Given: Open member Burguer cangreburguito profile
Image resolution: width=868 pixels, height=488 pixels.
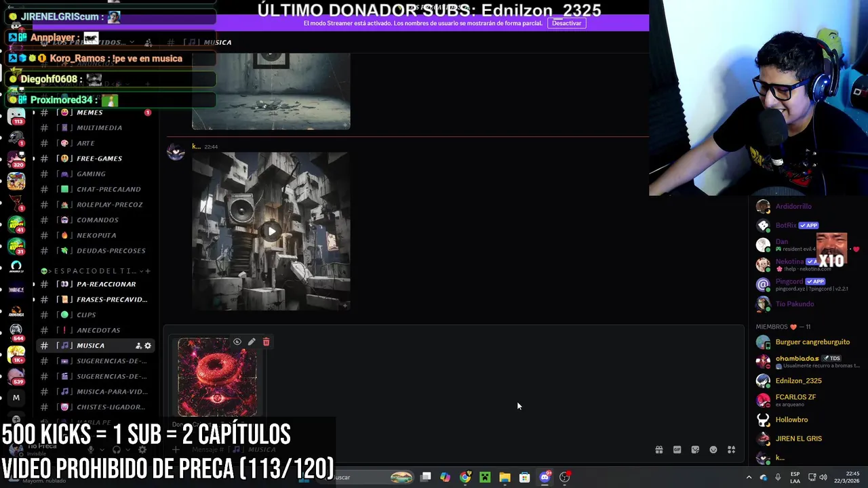Looking at the screenshot, I should coord(807,342).
